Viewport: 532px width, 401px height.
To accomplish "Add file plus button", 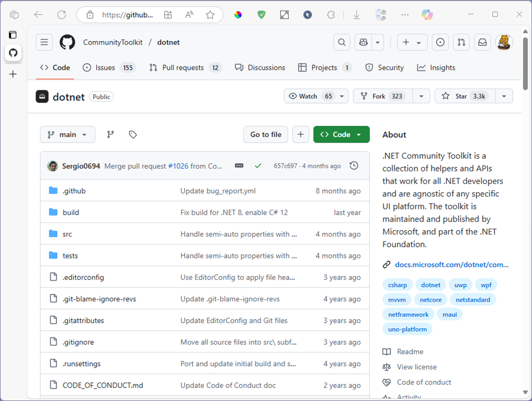I will tap(301, 134).
